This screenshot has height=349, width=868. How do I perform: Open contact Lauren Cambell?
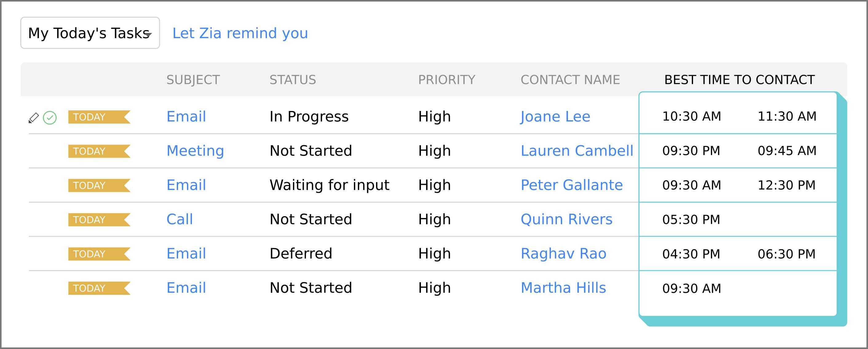click(577, 151)
